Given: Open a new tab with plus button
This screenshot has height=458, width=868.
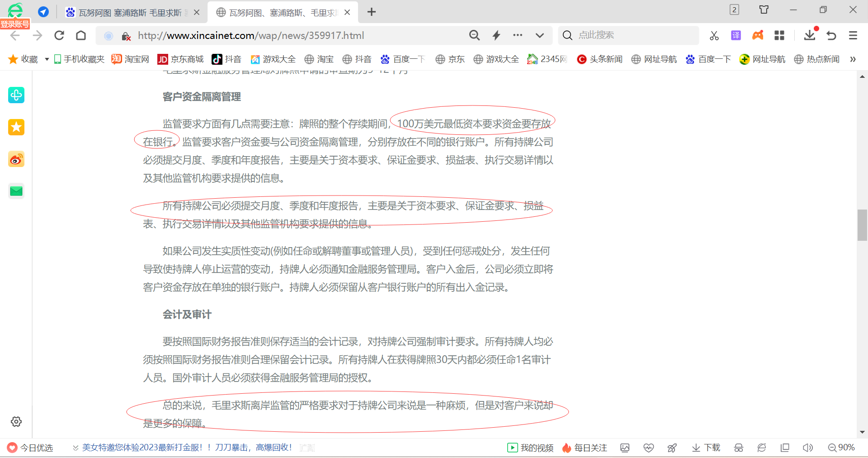Looking at the screenshot, I should coord(372,12).
